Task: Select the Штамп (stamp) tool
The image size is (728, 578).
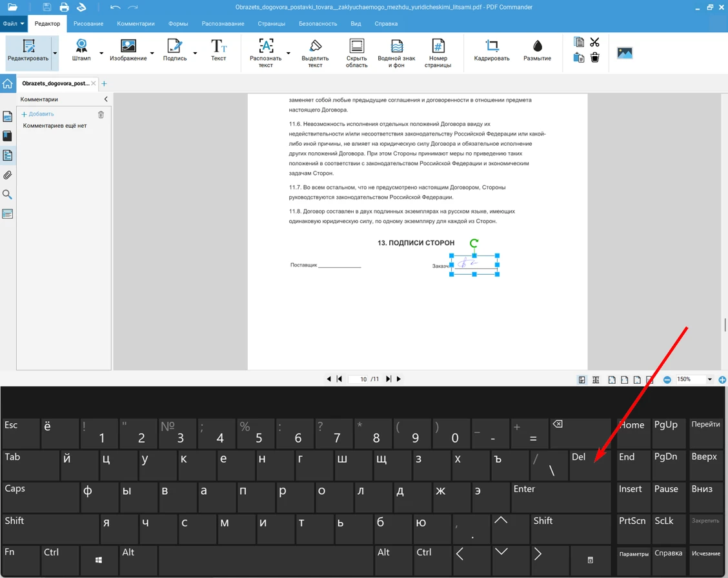Action: (81, 50)
